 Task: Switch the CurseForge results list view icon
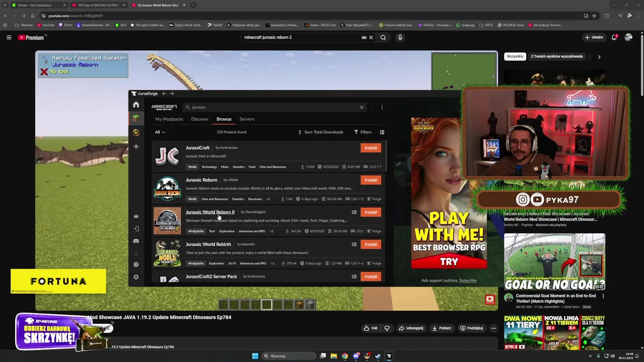click(x=382, y=132)
